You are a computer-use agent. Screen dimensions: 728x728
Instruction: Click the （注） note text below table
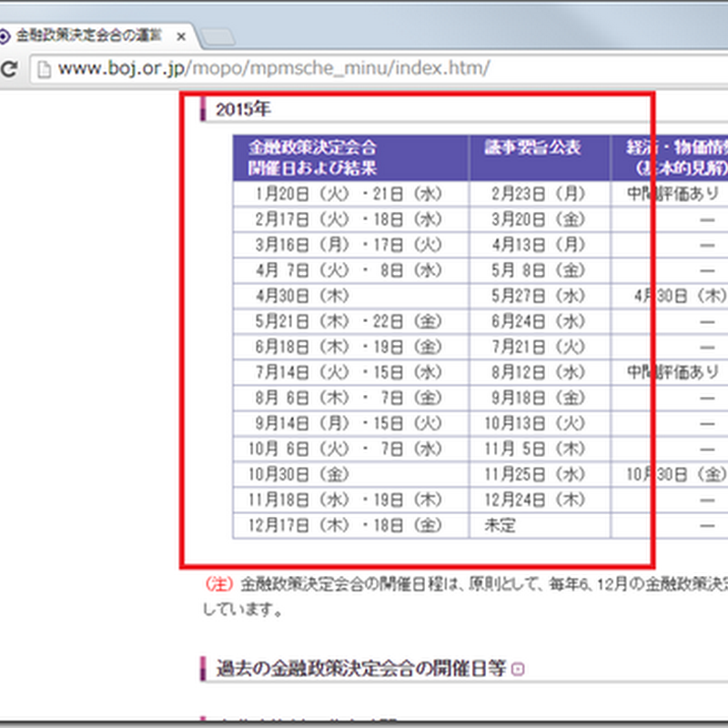465,597
